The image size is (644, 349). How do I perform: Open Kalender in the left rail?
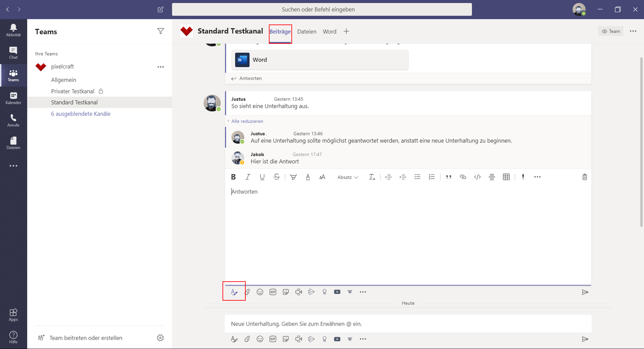(x=13, y=98)
